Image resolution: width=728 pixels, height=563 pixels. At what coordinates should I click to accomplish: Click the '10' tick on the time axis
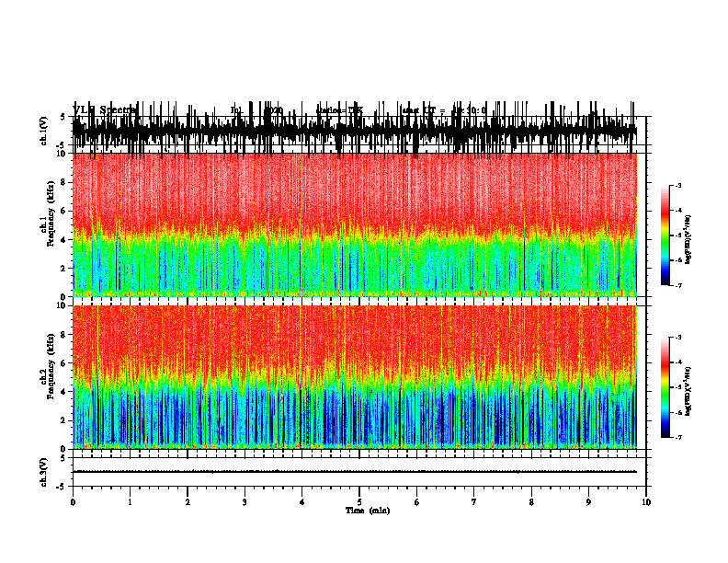pyautogui.click(x=646, y=502)
